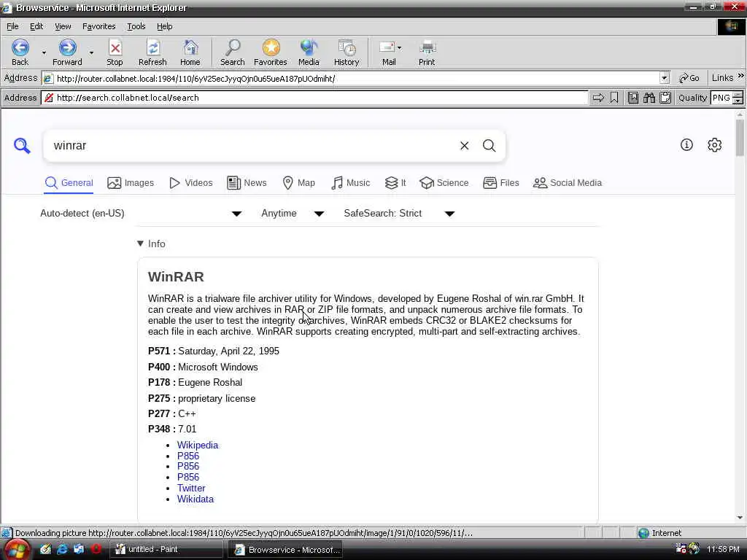This screenshot has height=560, width=747.
Task: Open the Search toolbar pane
Action: coord(233,52)
